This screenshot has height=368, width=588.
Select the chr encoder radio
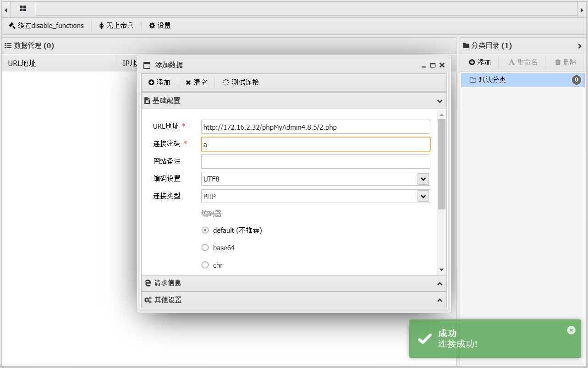205,265
